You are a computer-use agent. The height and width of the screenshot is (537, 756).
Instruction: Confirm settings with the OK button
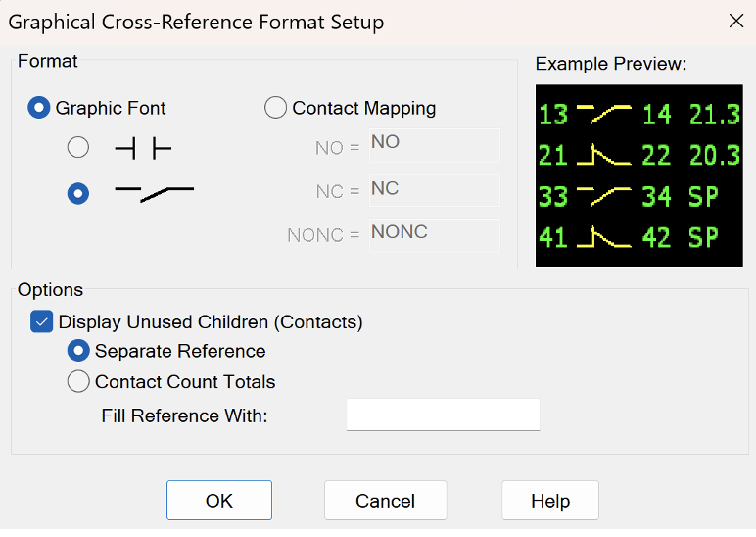pyautogui.click(x=219, y=501)
